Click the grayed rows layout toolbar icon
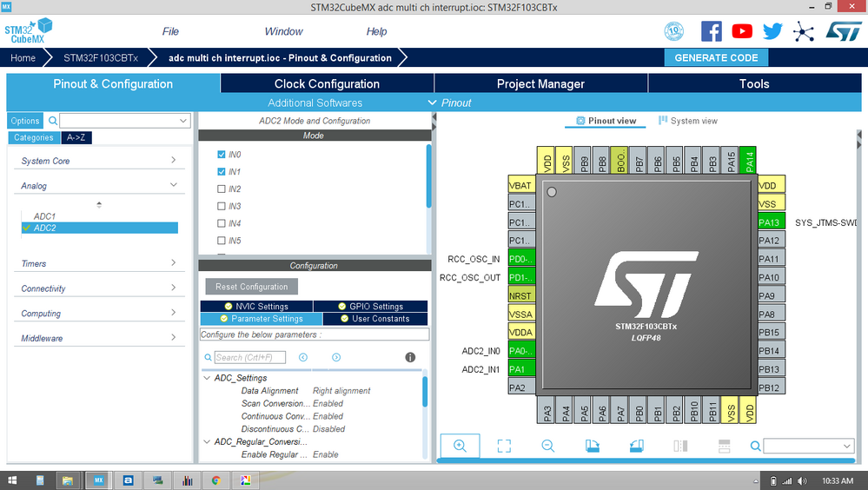This screenshot has height=490, width=868. pyautogui.click(x=724, y=446)
